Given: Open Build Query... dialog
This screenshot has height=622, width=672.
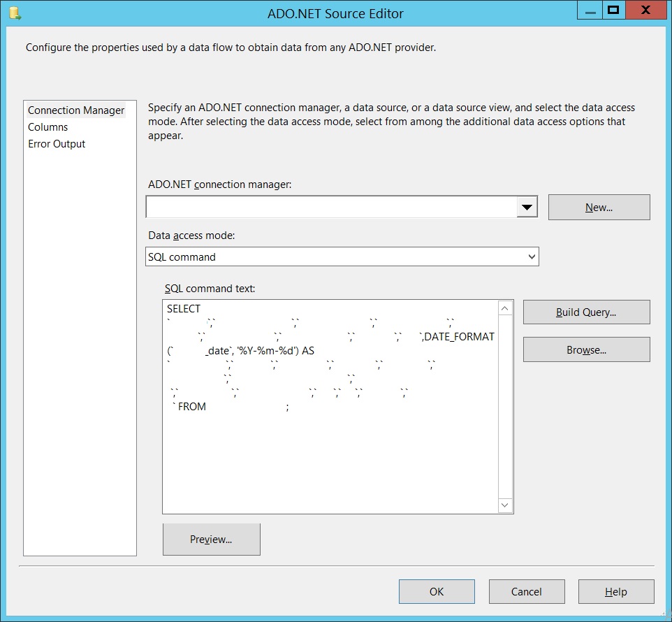Looking at the screenshot, I should [x=586, y=312].
